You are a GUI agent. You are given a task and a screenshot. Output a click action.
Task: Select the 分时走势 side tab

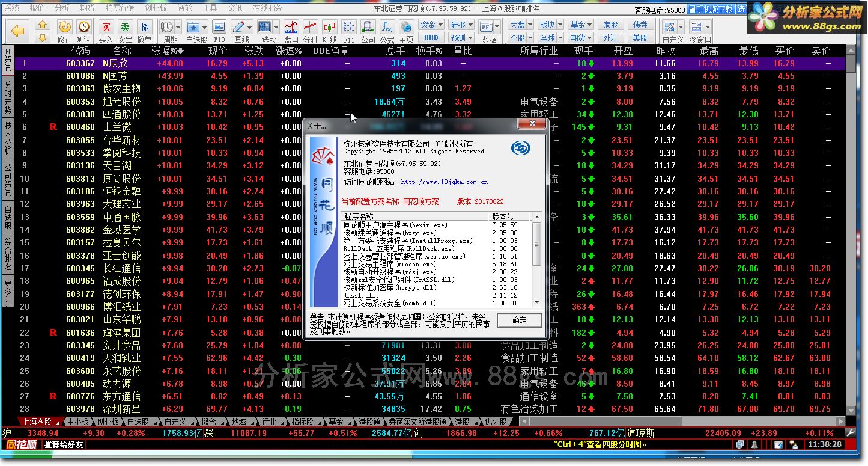coord(8,97)
